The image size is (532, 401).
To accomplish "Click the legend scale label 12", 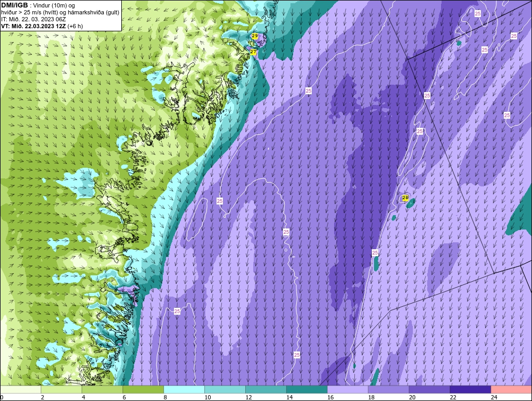I will 248,397.
